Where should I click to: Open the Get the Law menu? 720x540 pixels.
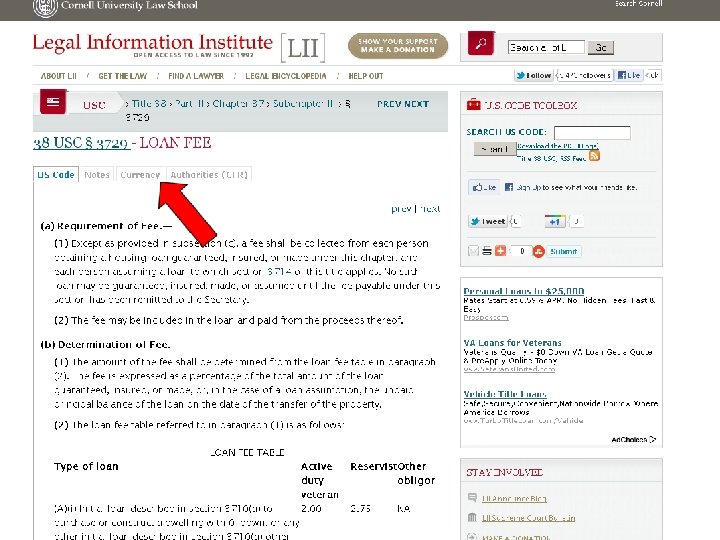pyautogui.click(x=123, y=76)
